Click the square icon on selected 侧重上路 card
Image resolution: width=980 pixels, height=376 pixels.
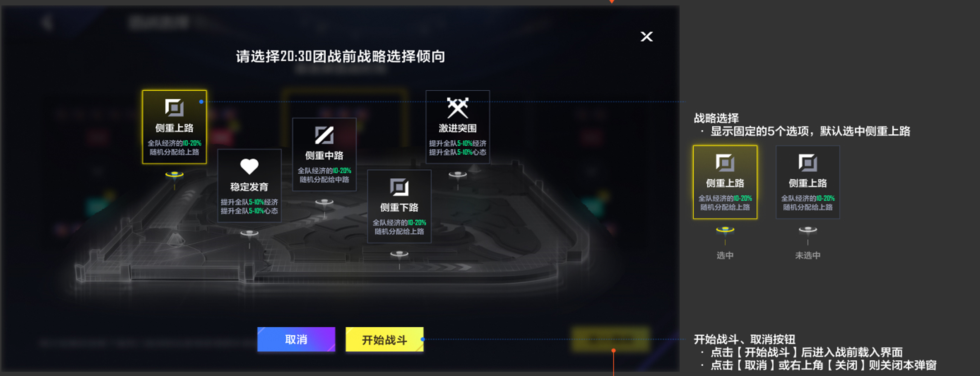(x=174, y=107)
